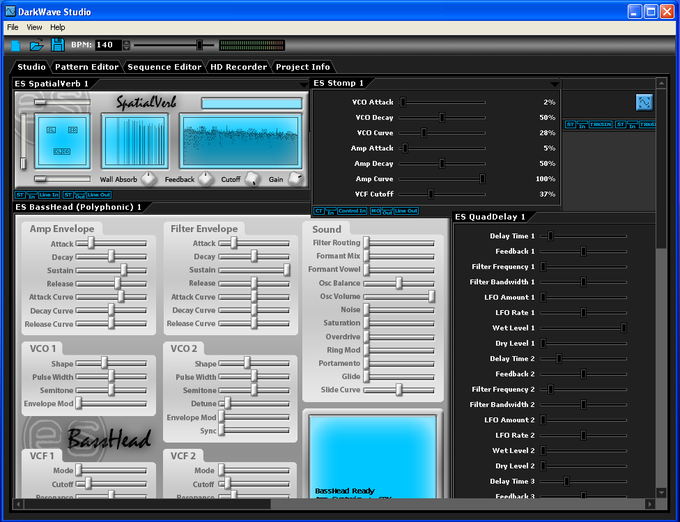
Task: Click the Save floppy disk icon
Action: pyautogui.click(x=57, y=45)
